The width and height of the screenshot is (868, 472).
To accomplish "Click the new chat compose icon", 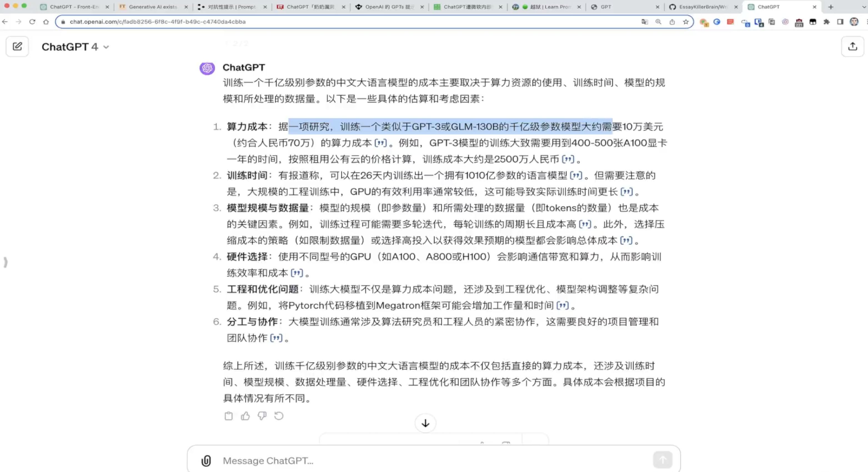I will 17,46.
